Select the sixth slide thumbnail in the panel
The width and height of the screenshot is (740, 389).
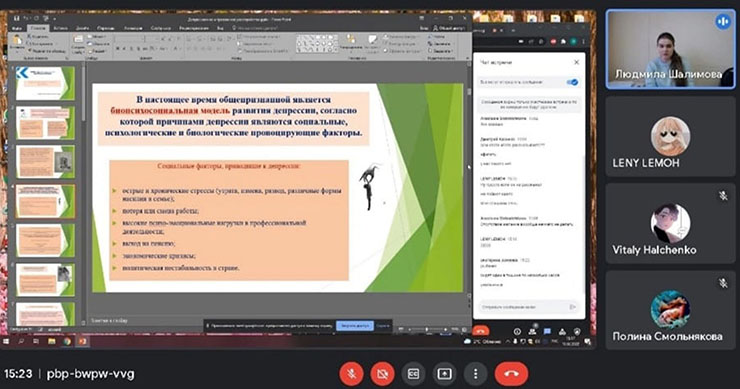(x=45, y=280)
